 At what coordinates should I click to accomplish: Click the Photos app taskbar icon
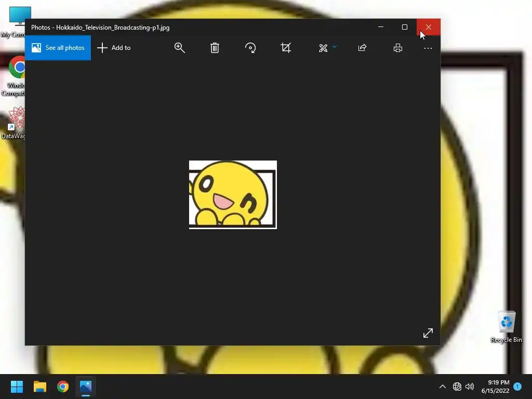coord(86,387)
